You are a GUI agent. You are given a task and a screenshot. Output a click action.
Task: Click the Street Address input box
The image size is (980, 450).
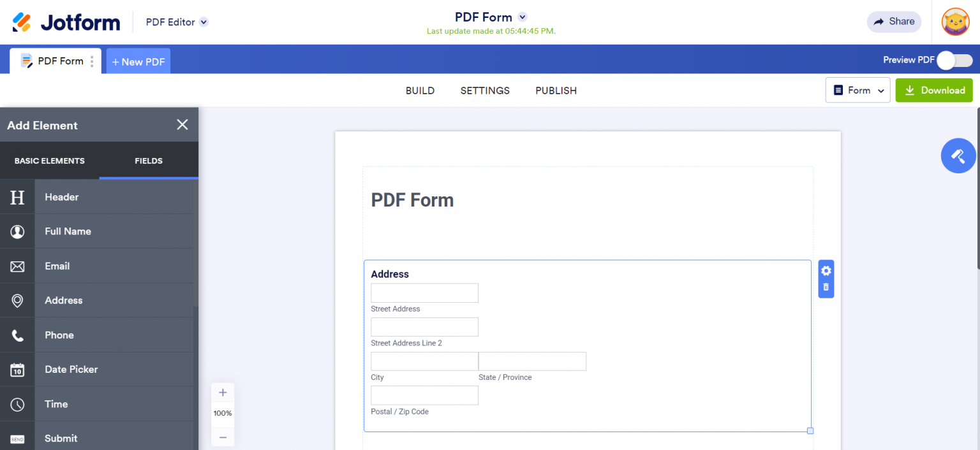point(424,293)
